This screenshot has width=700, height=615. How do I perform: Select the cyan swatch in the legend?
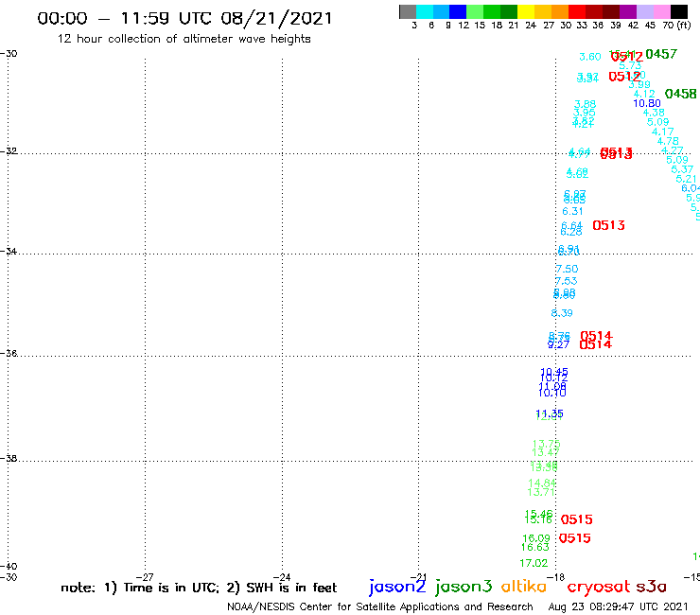425,11
